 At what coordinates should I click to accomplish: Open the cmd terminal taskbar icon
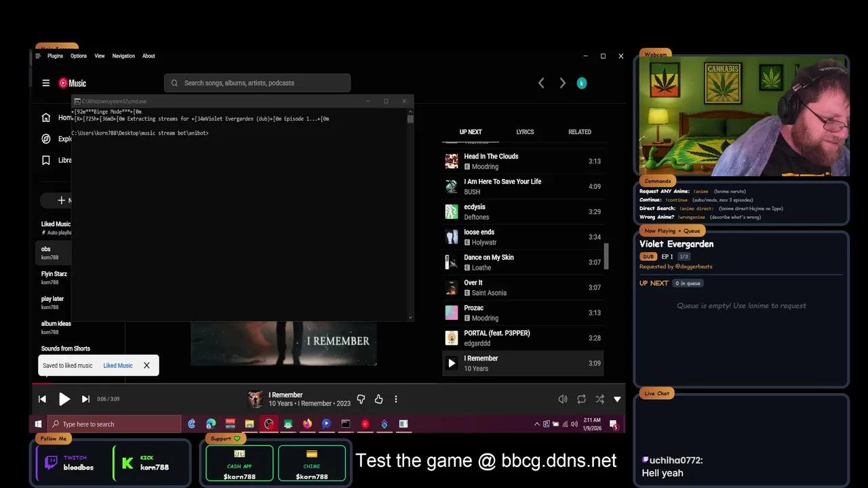click(346, 424)
